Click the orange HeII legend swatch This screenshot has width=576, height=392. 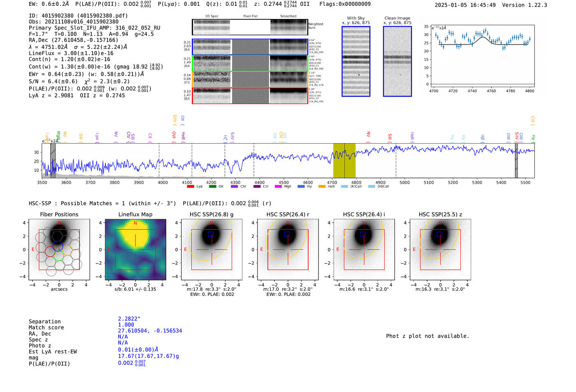tap(322, 186)
